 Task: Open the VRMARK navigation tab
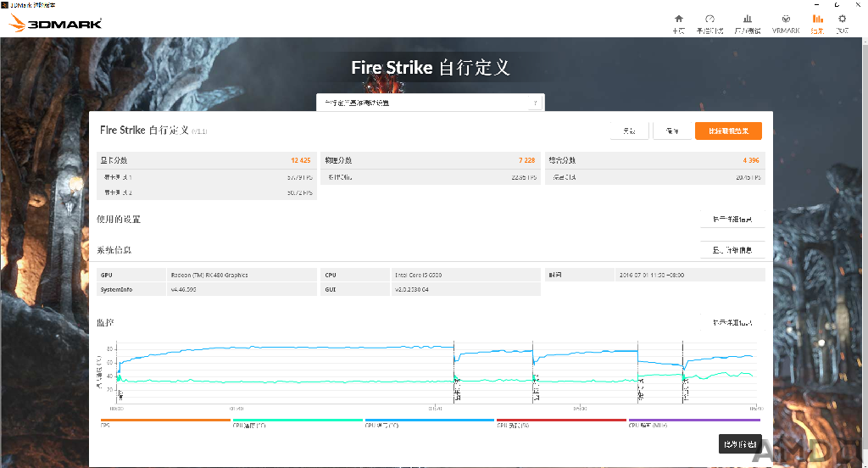click(786, 24)
